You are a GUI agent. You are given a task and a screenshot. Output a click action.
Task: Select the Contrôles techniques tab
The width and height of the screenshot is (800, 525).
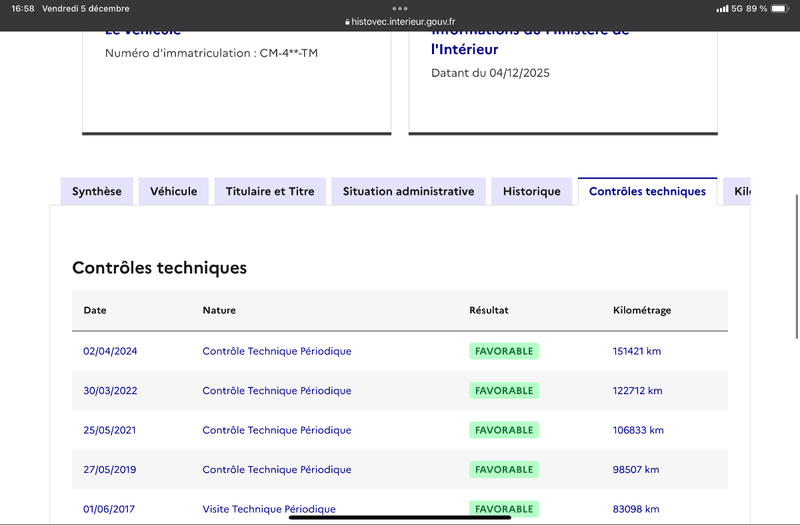pos(647,191)
